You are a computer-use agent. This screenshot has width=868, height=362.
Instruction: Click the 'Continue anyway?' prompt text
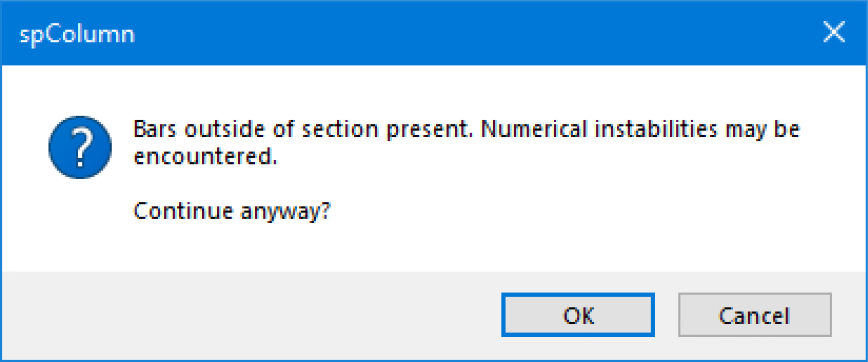pyautogui.click(x=232, y=211)
